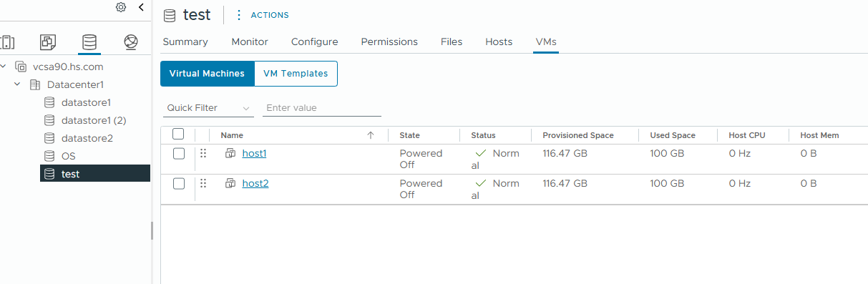Switch to the Configure tab
This screenshot has height=284, width=868.
[314, 41]
